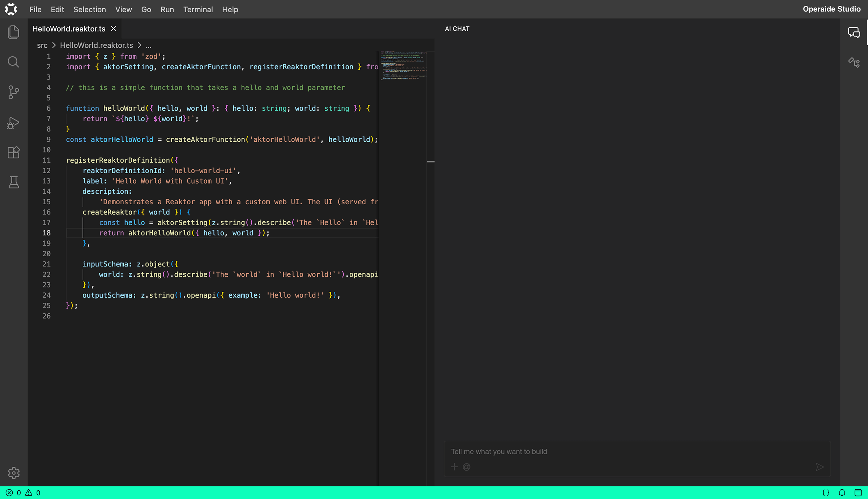
Task: Open the Explorer files panel
Action: 13,32
